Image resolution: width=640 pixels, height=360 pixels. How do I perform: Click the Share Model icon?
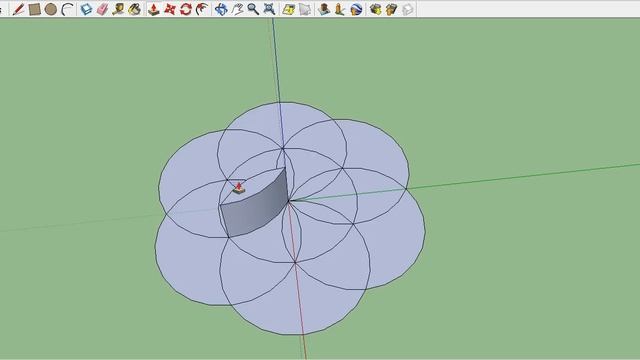click(x=391, y=9)
